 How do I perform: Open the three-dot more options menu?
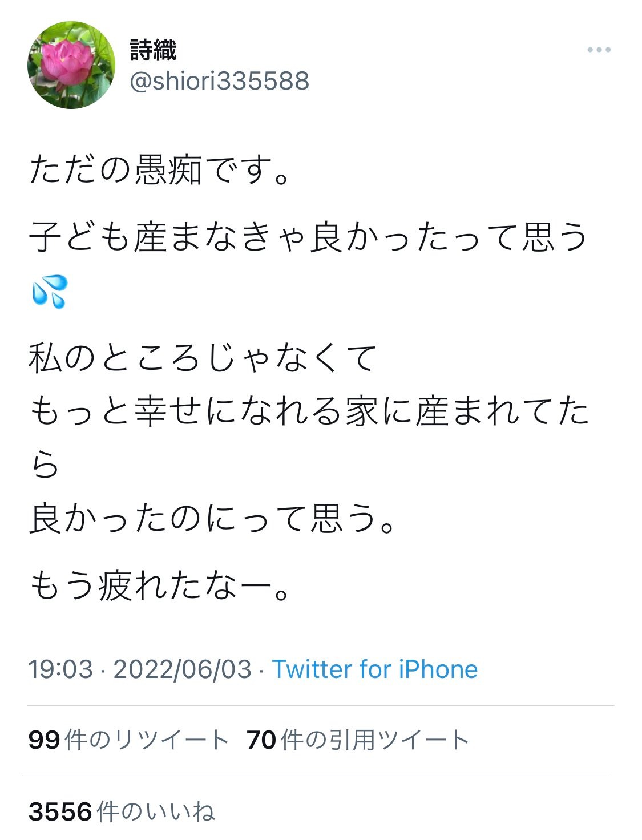(x=599, y=50)
